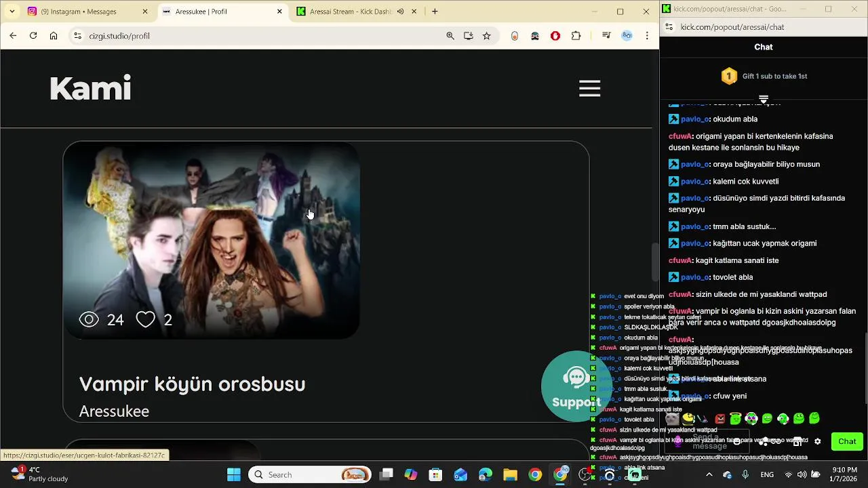Click the Send a message field

pos(707,441)
